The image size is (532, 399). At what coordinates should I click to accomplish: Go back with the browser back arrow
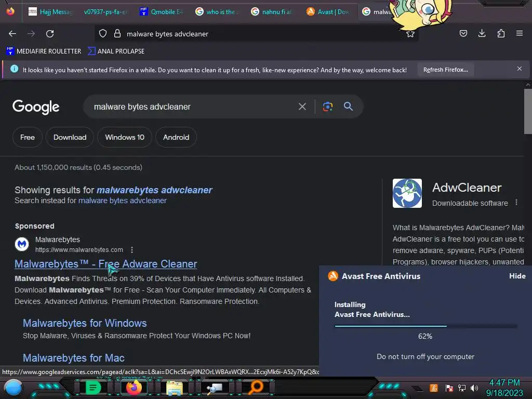point(12,34)
